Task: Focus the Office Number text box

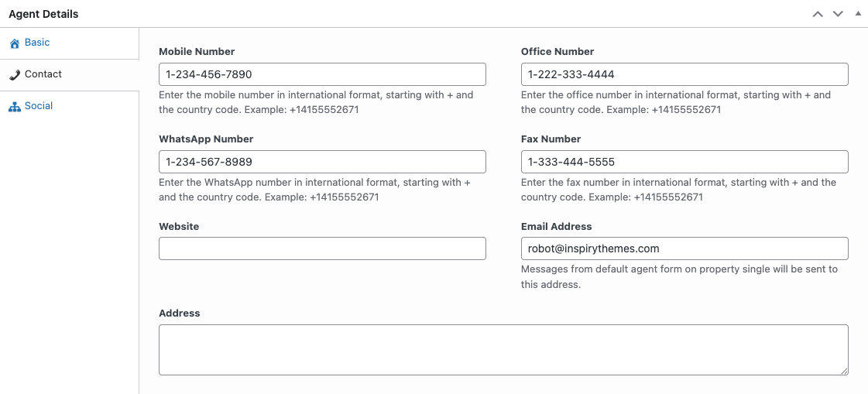Action: [x=684, y=74]
